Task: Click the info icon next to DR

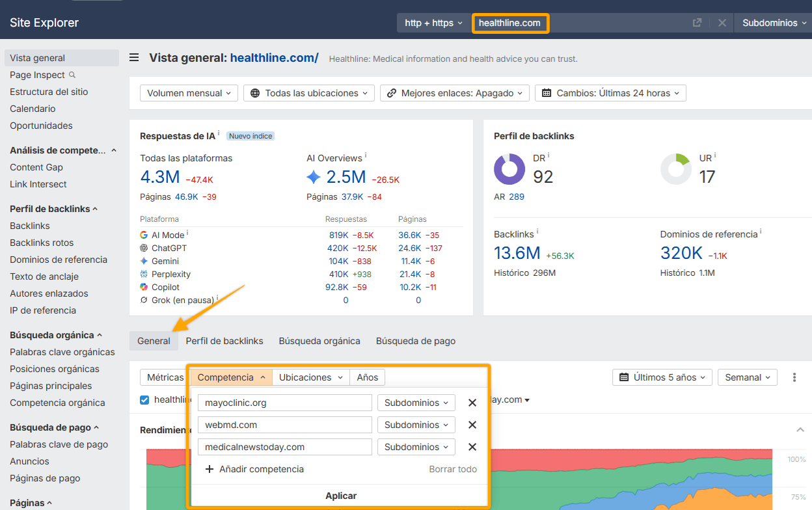Action: coord(548,155)
